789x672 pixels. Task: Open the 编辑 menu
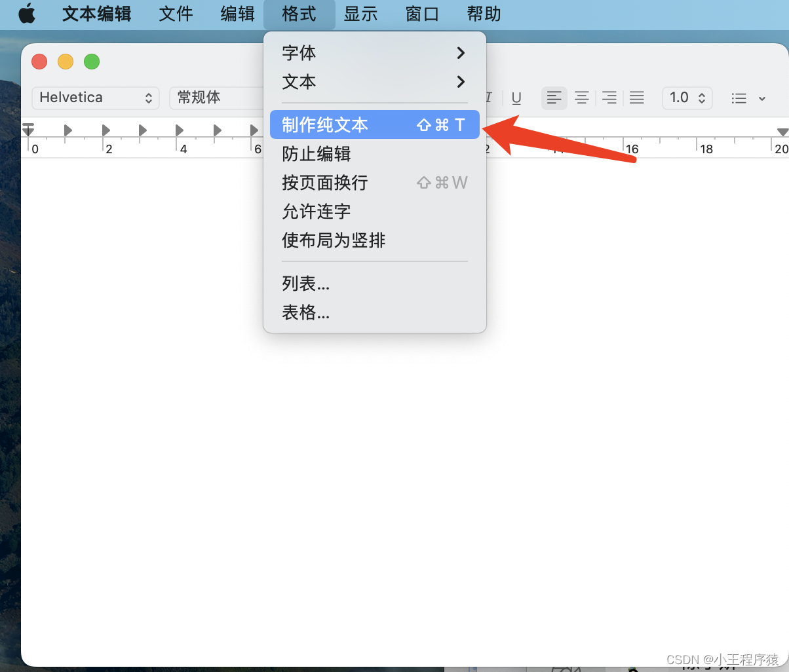coord(237,14)
